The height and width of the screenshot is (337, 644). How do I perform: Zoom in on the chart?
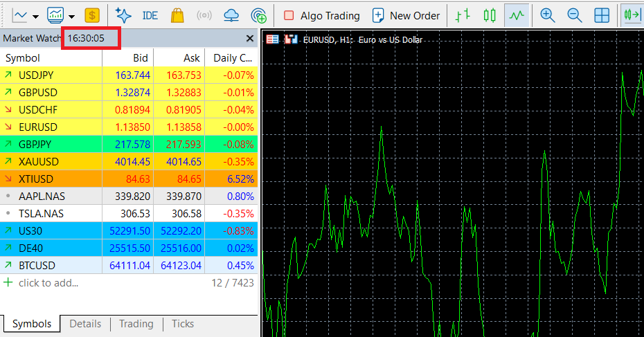548,16
